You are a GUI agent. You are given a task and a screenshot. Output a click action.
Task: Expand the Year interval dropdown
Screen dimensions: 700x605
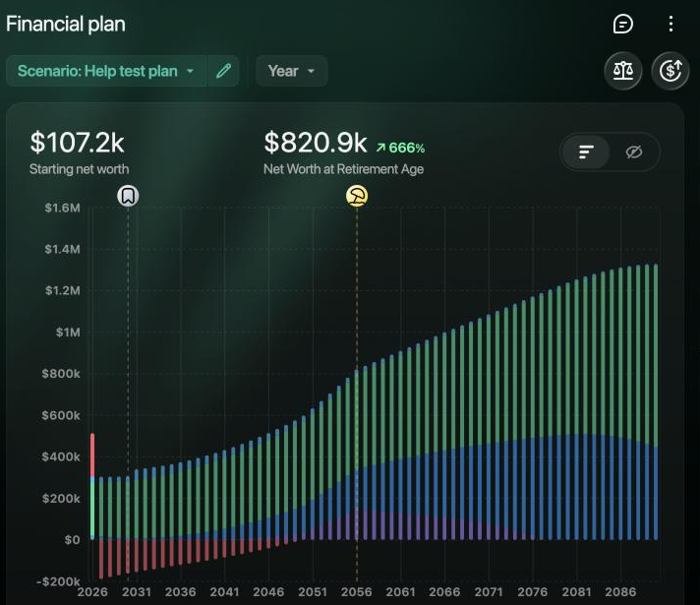pyautogui.click(x=292, y=71)
